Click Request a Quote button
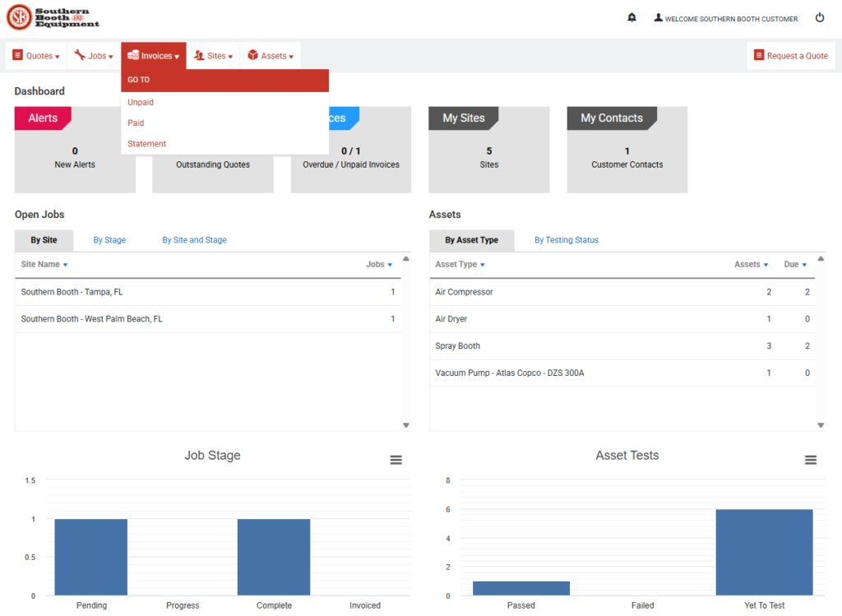Screen dimensions: 842x616 point(791,56)
